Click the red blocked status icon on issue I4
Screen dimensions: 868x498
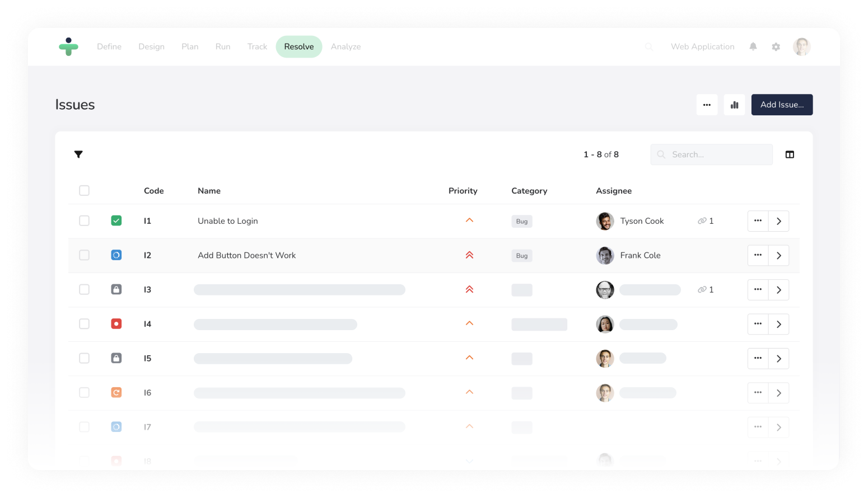click(x=116, y=324)
